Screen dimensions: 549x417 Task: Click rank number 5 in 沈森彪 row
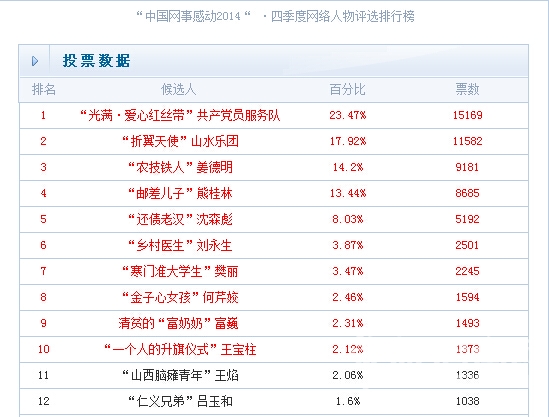click(x=43, y=219)
